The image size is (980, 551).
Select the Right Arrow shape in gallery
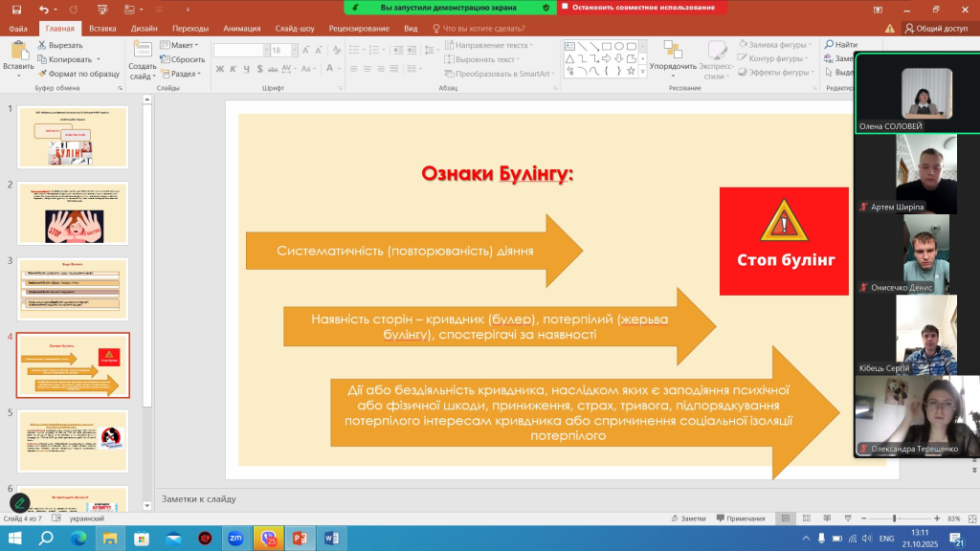click(606, 58)
